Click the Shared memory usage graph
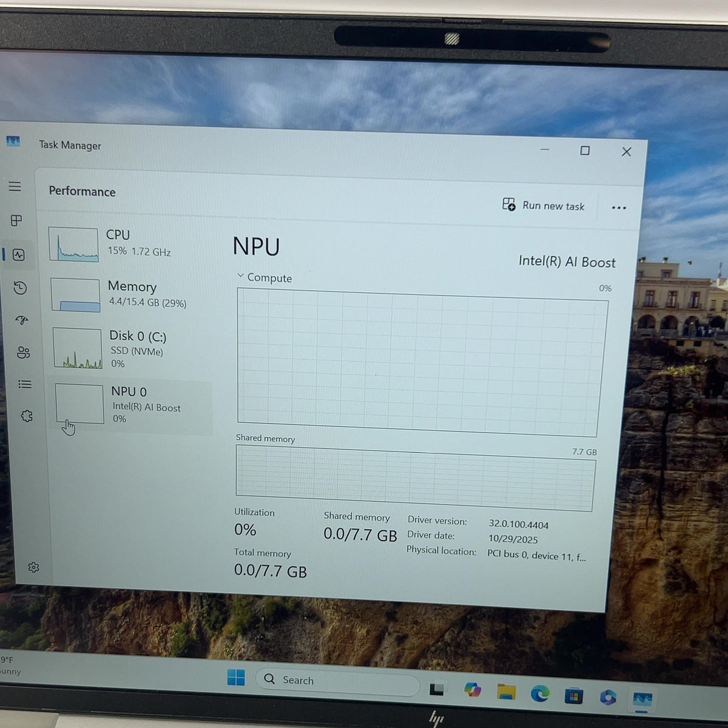 [x=416, y=479]
